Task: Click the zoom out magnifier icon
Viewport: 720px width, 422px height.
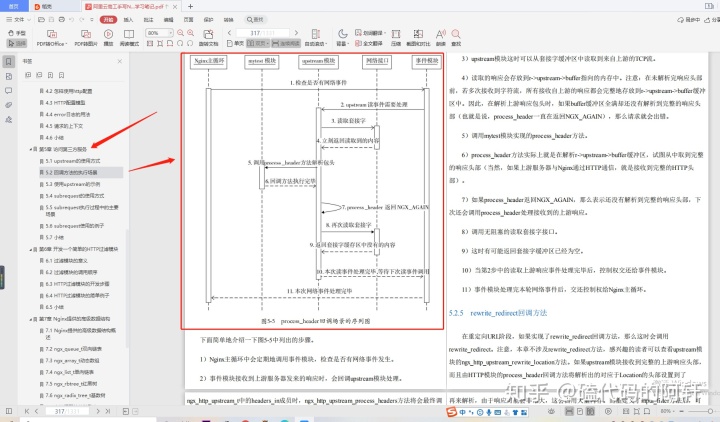Action: 180,33
